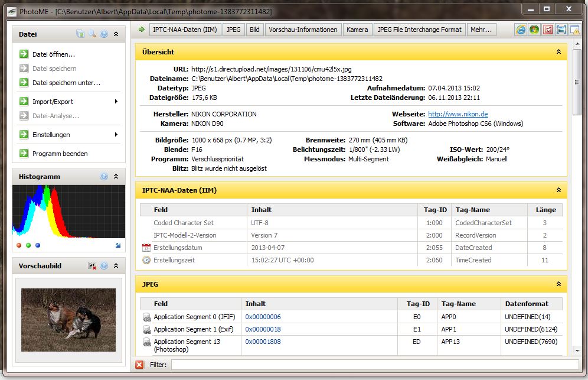The height and width of the screenshot is (380, 588).
Task: Focus the Filter input field
Action: tap(375, 364)
